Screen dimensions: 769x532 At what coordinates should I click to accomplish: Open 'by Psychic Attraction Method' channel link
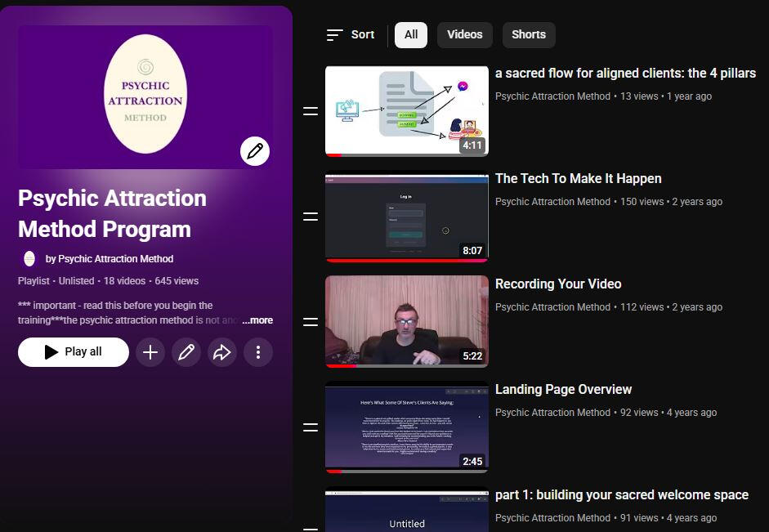tap(110, 259)
